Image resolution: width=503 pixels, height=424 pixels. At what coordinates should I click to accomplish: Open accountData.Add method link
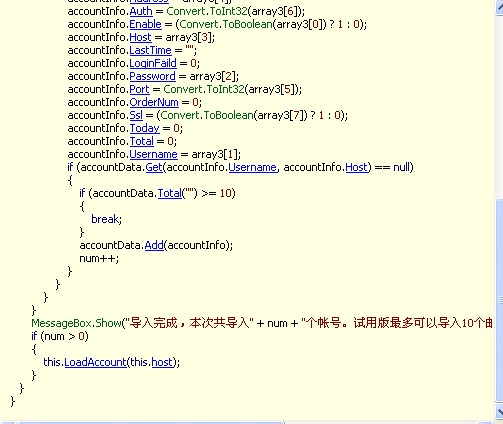[154, 245]
